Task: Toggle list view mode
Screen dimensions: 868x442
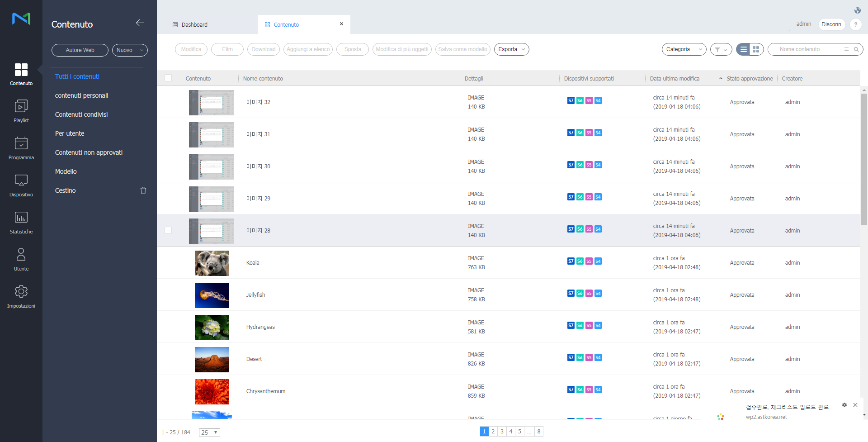Action: [x=743, y=49]
